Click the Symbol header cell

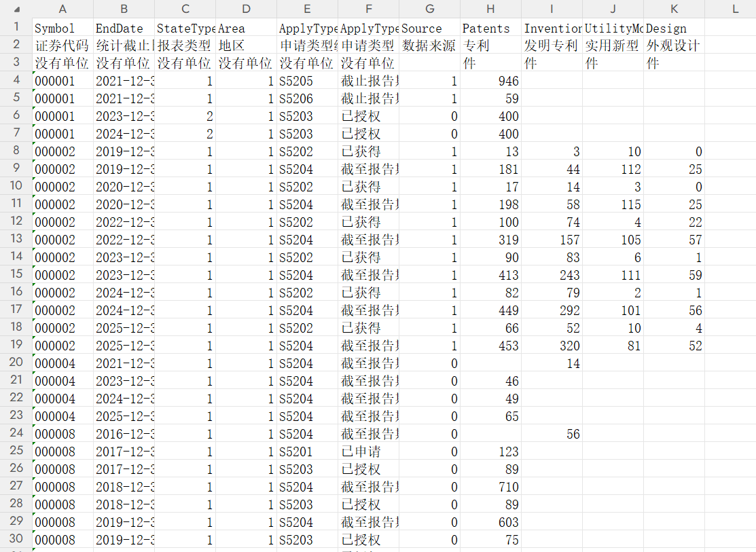click(62, 28)
